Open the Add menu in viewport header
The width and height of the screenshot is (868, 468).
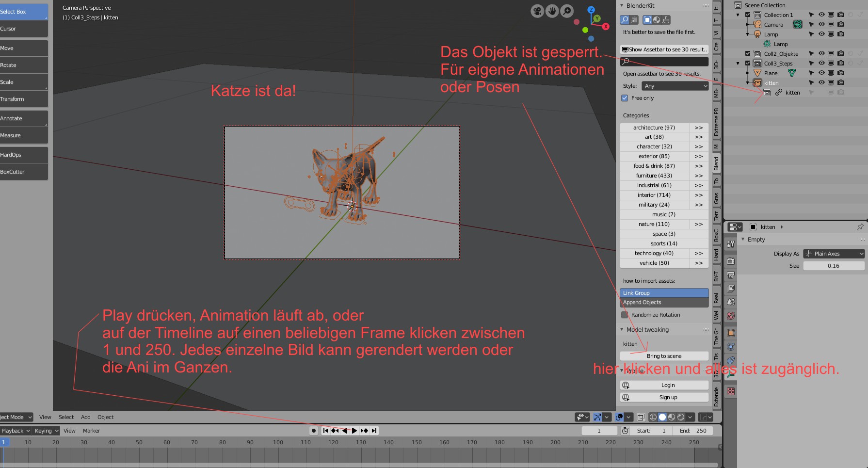[85, 417]
